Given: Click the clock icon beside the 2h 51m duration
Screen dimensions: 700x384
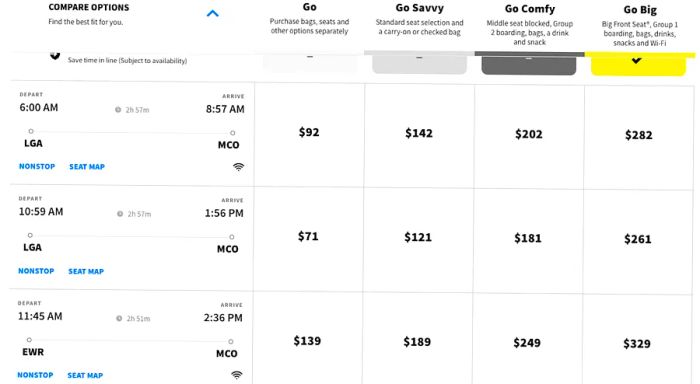Looking at the screenshot, I should coord(119,318).
